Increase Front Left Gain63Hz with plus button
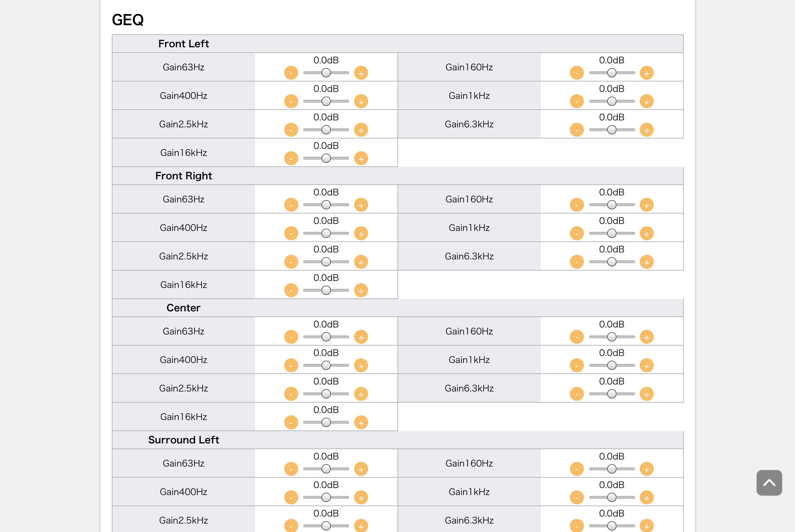Image resolution: width=795 pixels, height=532 pixels. [x=361, y=73]
